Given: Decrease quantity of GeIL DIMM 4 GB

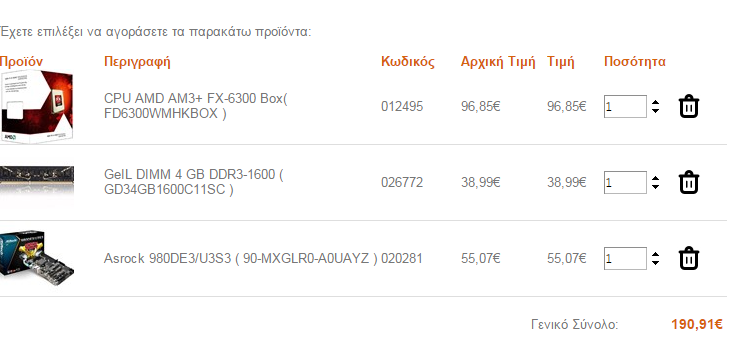Looking at the screenshot, I should pos(655,187).
